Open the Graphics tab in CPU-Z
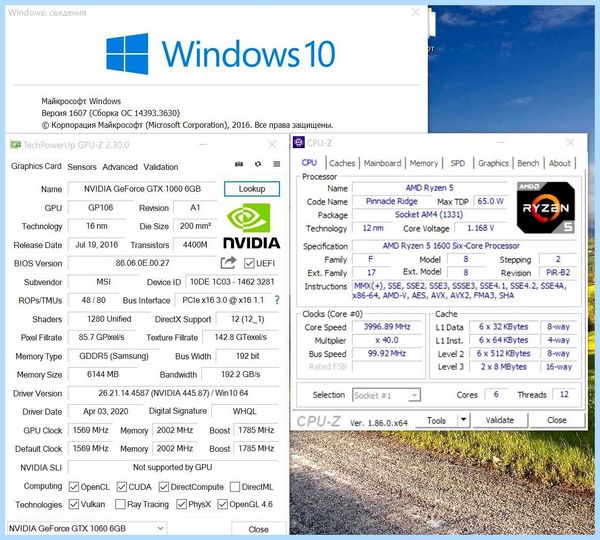Viewport: 600px width, 540px height. [493, 163]
